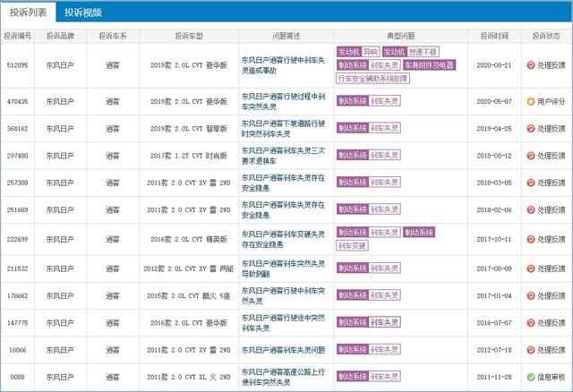573x392 pixels.
Task: Click status icon for complaint 251669
Action: [x=531, y=210]
